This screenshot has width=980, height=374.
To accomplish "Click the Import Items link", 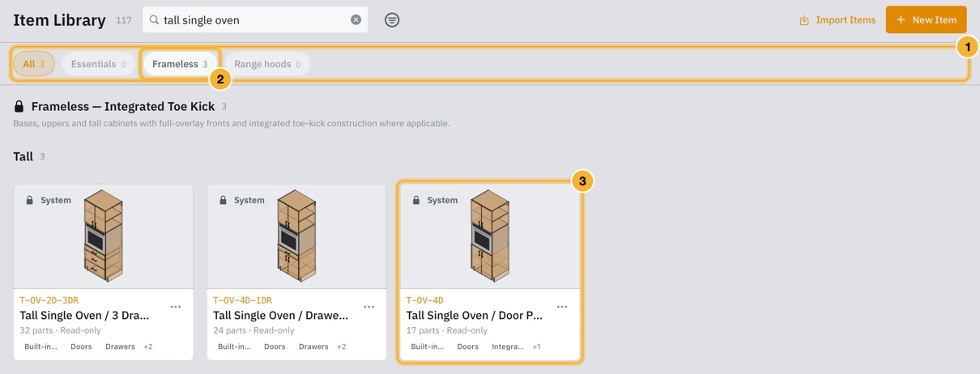I will pos(837,19).
